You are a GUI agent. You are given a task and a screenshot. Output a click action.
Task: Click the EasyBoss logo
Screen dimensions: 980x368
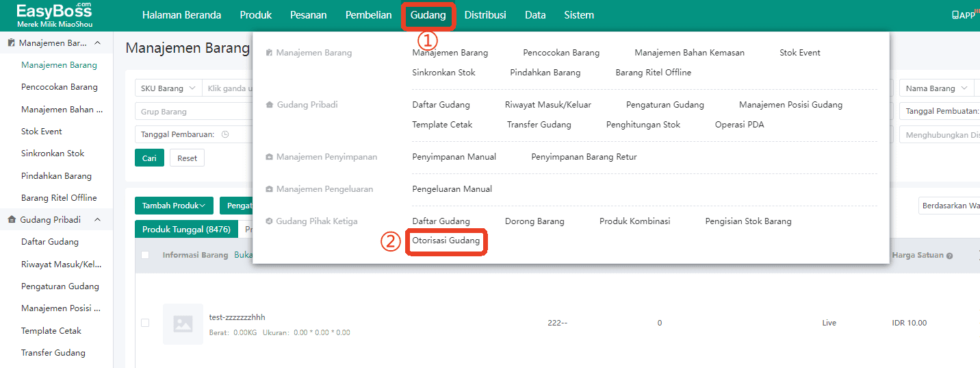pyautogui.click(x=54, y=14)
